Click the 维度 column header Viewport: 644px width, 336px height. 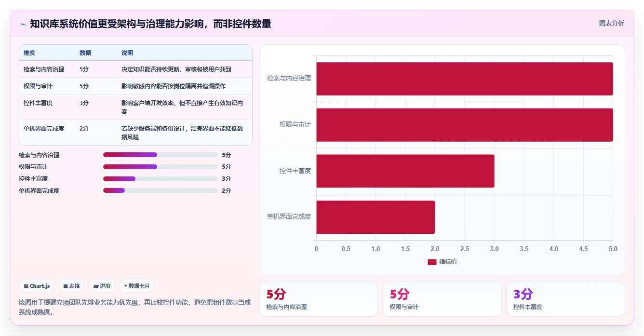click(29, 53)
